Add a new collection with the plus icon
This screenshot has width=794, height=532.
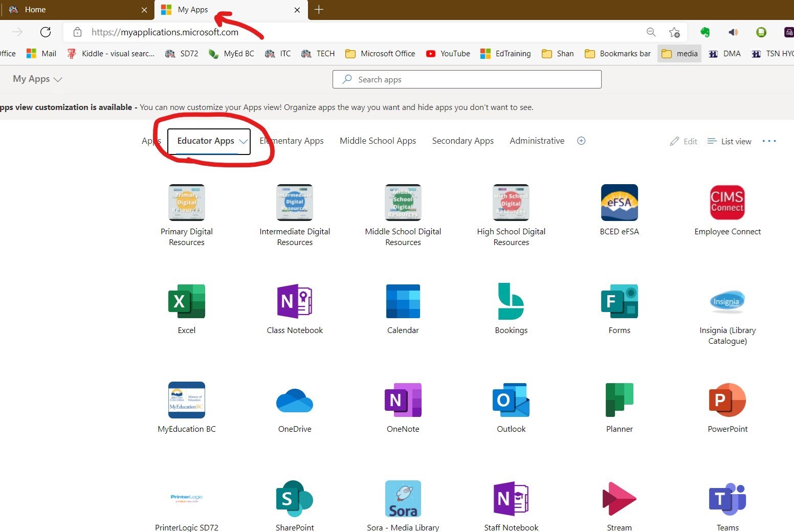click(x=581, y=141)
